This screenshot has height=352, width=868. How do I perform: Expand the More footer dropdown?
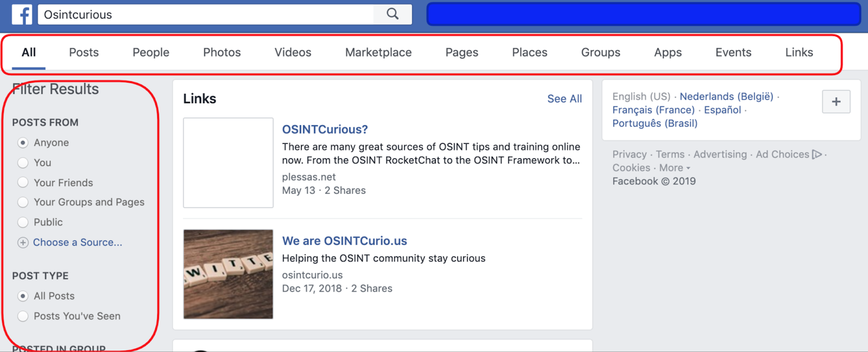pos(675,168)
